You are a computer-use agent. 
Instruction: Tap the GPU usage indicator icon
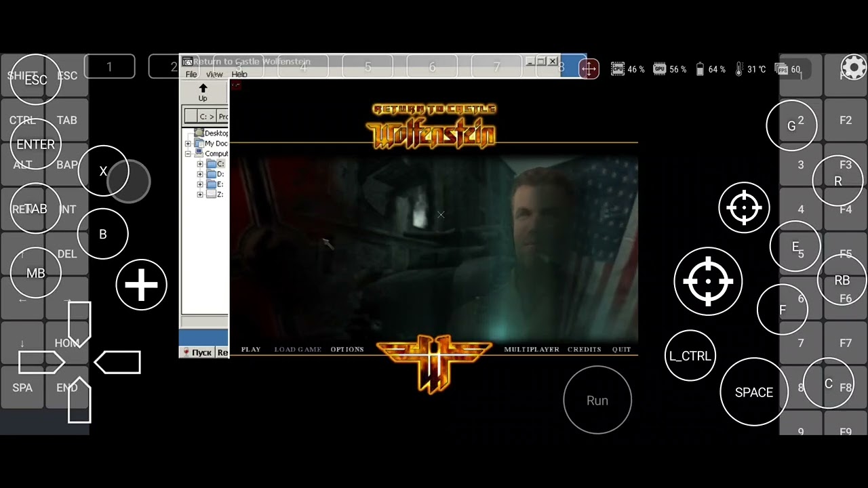click(x=659, y=68)
